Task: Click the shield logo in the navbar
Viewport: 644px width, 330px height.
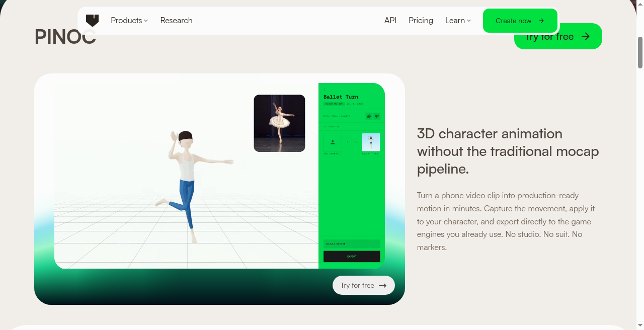Action: pos(92,20)
